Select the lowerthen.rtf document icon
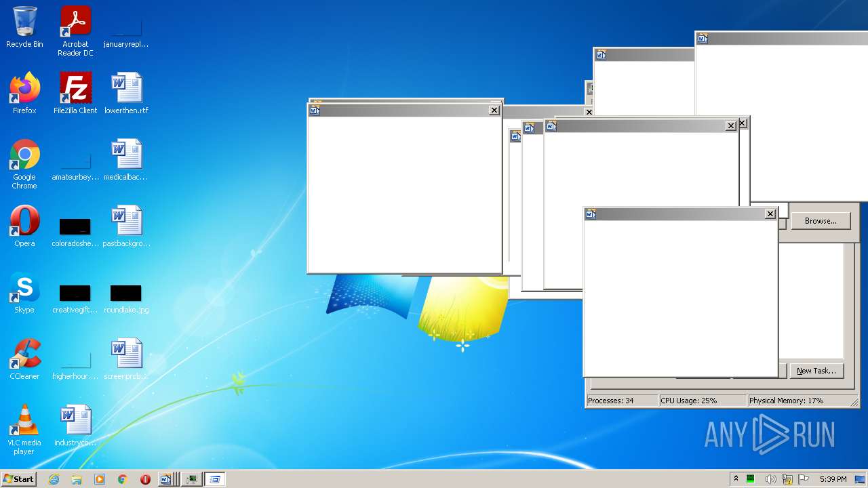868x488 pixels. (126, 94)
